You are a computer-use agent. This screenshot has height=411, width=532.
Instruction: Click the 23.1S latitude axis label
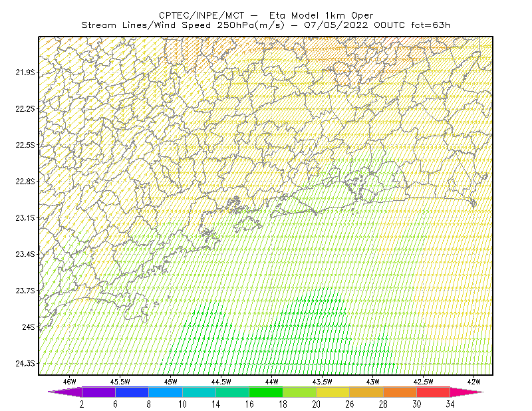point(25,218)
